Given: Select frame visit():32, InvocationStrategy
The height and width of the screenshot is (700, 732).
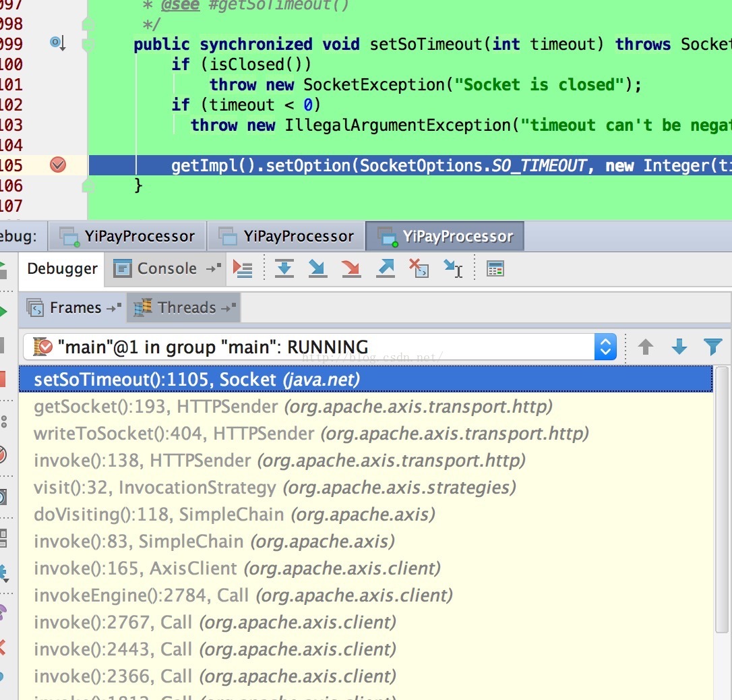Looking at the screenshot, I should click(x=366, y=487).
